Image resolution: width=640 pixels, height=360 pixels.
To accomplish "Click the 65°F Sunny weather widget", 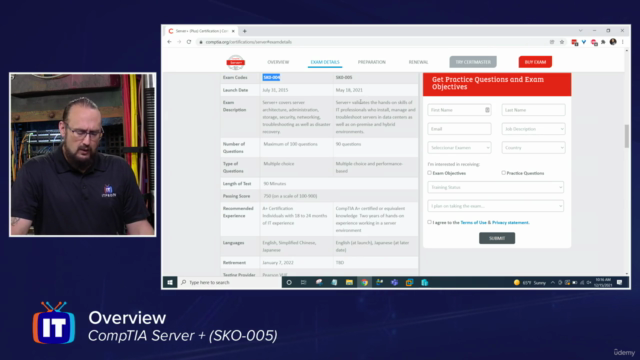I will [x=530, y=282].
